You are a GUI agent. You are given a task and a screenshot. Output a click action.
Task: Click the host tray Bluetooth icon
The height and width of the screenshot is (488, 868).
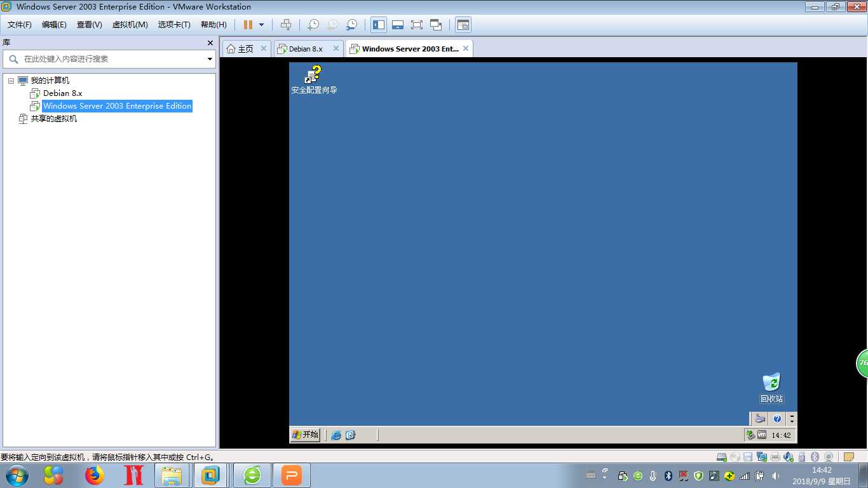coord(668,476)
